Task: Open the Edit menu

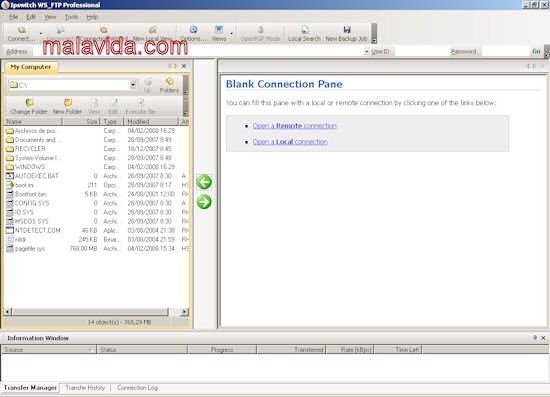Action: click(x=31, y=17)
